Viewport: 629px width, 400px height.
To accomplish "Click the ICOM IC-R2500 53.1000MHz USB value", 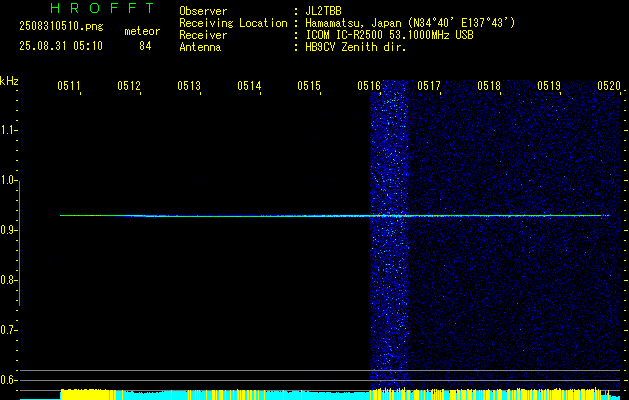I will click(389, 35).
